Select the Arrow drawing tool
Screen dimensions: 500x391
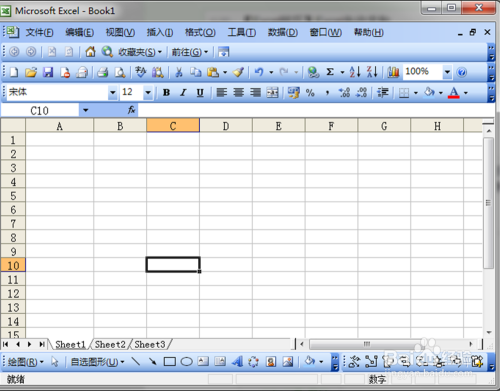point(153,361)
